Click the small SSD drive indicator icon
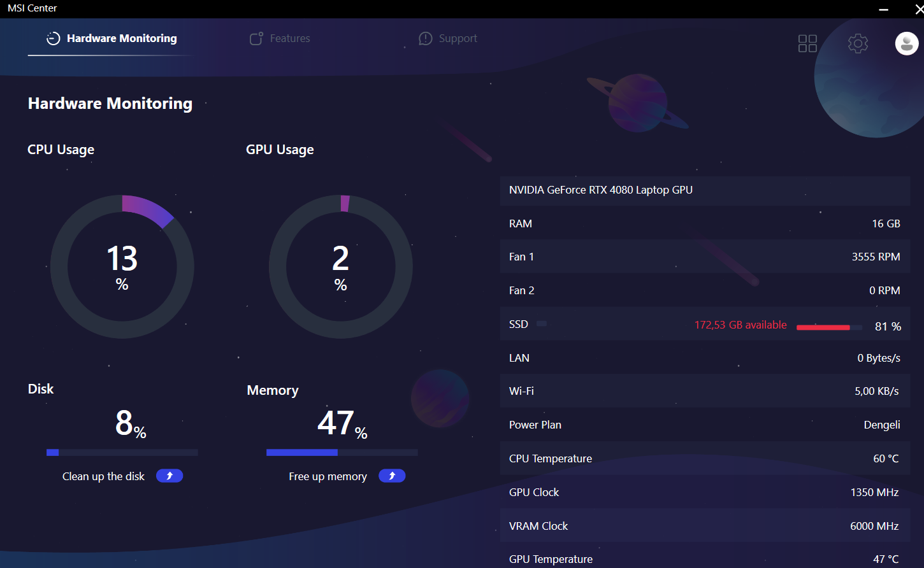Viewport: 924px width, 568px height. click(542, 323)
